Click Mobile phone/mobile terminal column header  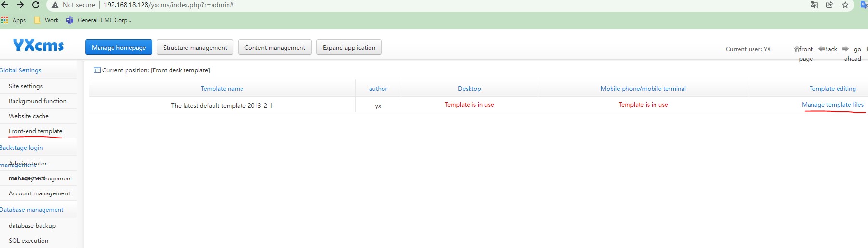pyautogui.click(x=643, y=88)
